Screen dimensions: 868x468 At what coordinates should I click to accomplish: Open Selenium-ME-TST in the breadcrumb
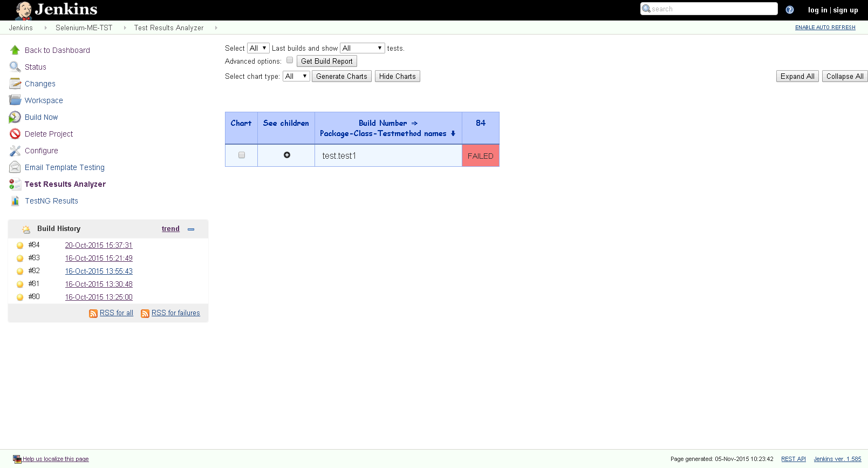tap(84, 28)
